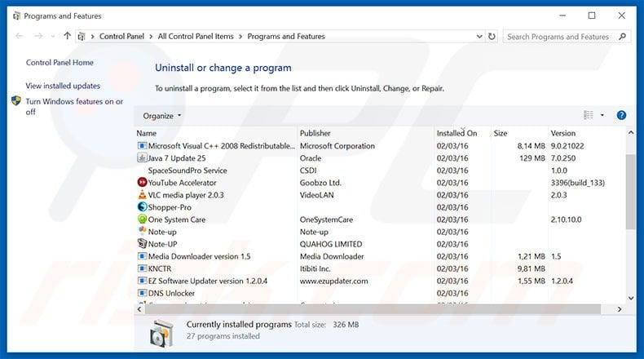
Task: Go forward with the arrow
Action: coord(38,36)
